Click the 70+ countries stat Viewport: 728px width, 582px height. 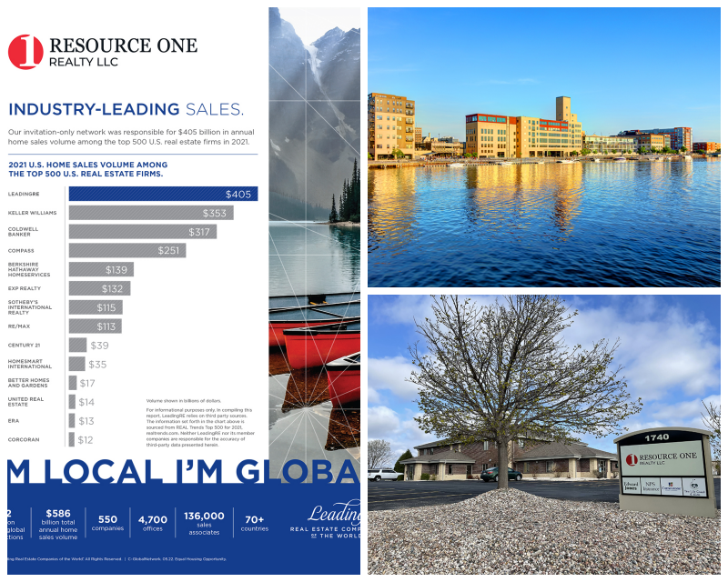click(255, 523)
